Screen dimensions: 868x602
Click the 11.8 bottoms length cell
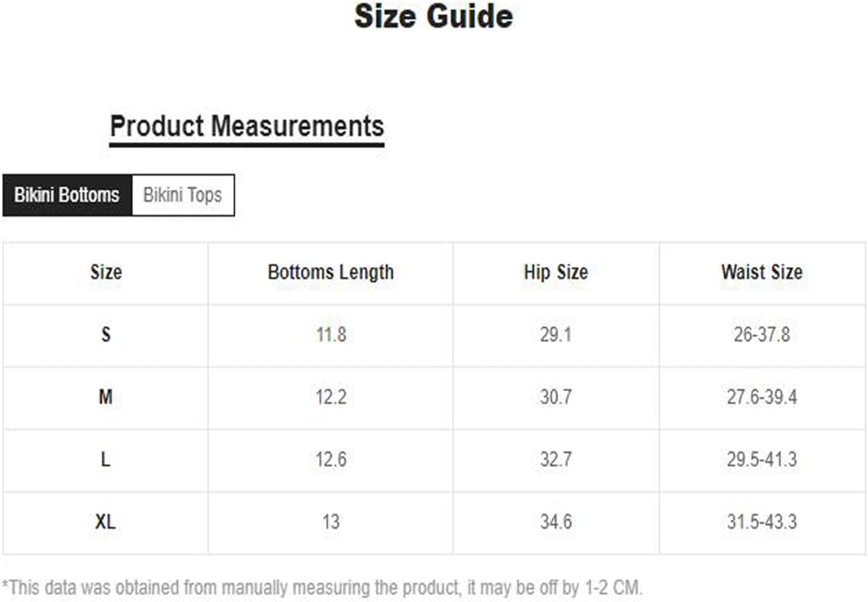(331, 335)
